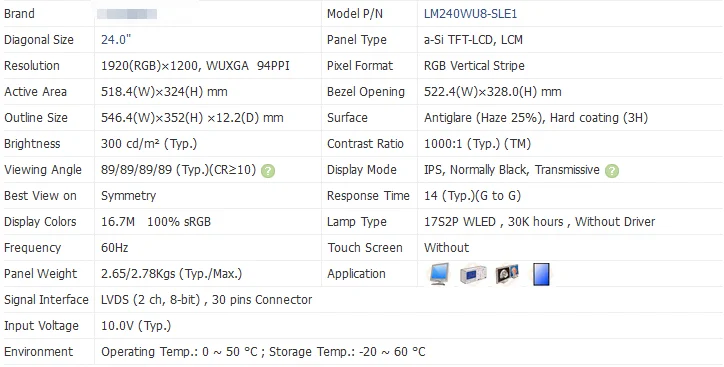Select the Antiglare surface description text
This screenshot has height=367, width=724.
pyautogui.click(x=536, y=118)
